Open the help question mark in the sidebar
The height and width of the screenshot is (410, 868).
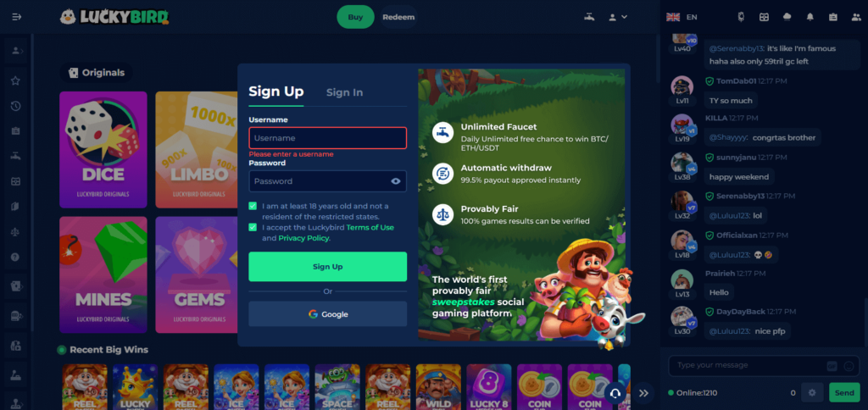(x=15, y=258)
